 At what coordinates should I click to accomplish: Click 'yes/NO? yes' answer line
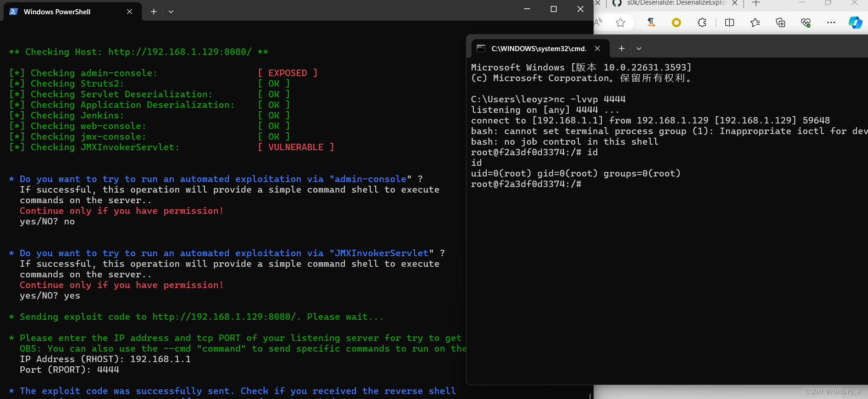point(50,295)
